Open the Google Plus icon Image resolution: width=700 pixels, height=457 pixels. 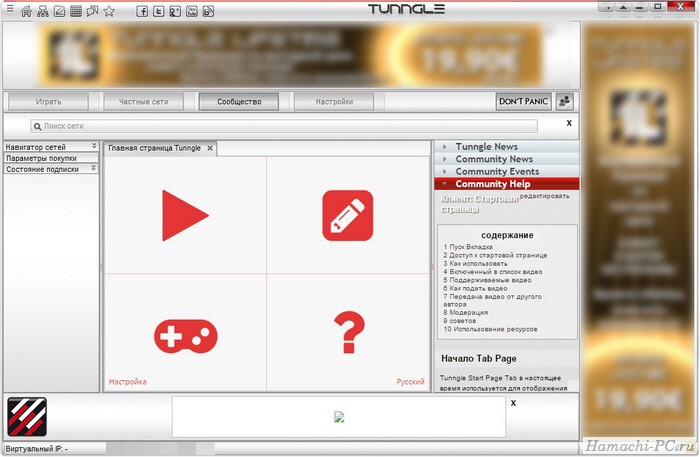pyautogui.click(x=175, y=11)
